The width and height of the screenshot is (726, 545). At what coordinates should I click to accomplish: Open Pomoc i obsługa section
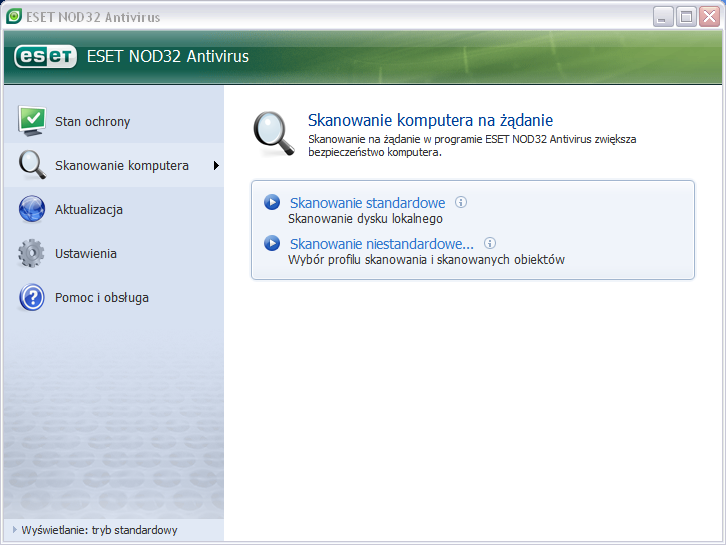click(114, 297)
